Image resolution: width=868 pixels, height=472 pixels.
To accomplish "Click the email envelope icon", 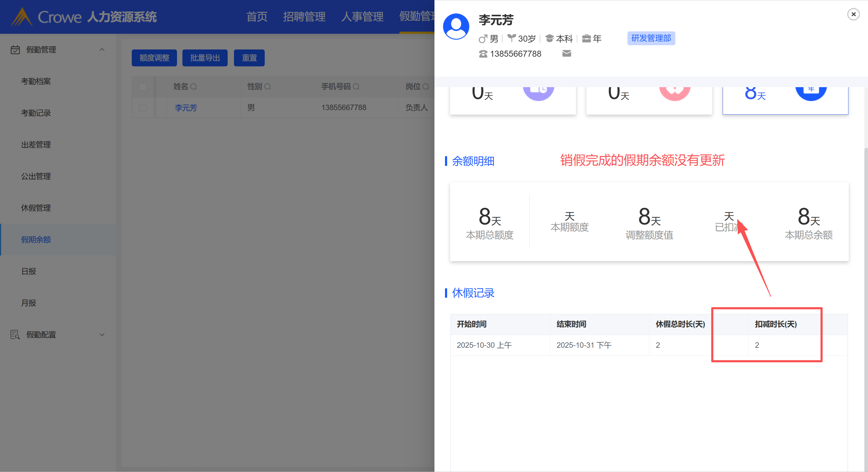I will click(x=567, y=54).
